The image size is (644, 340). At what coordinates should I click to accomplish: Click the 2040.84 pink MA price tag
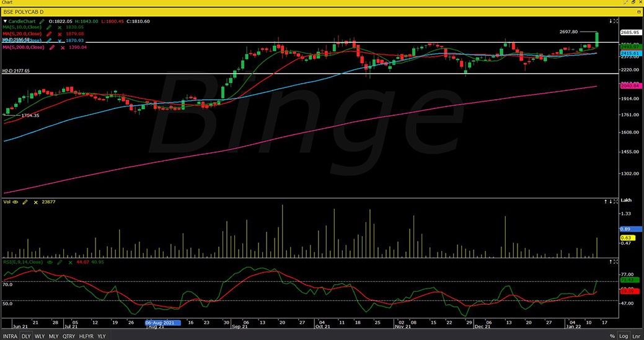pos(630,85)
